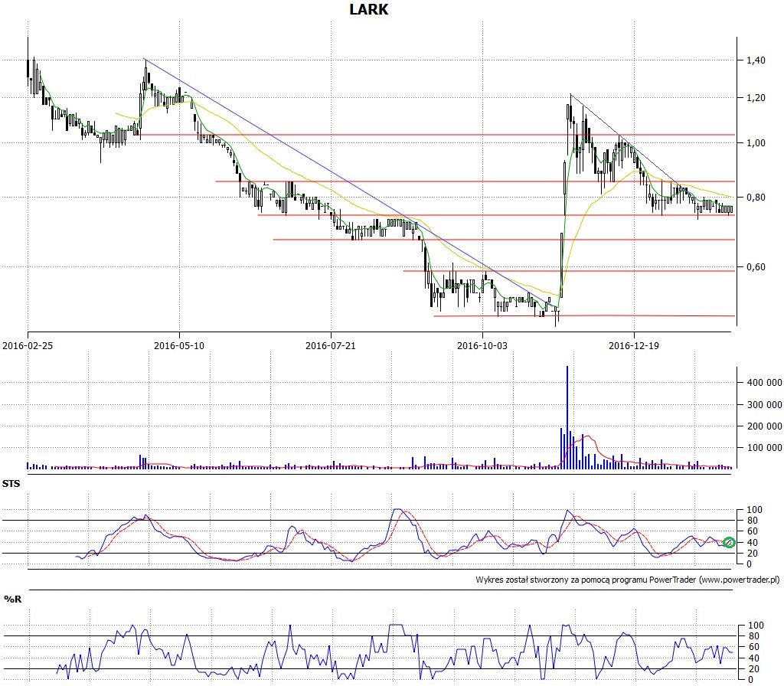Click the 1,00 price axis label

click(756, 143)
